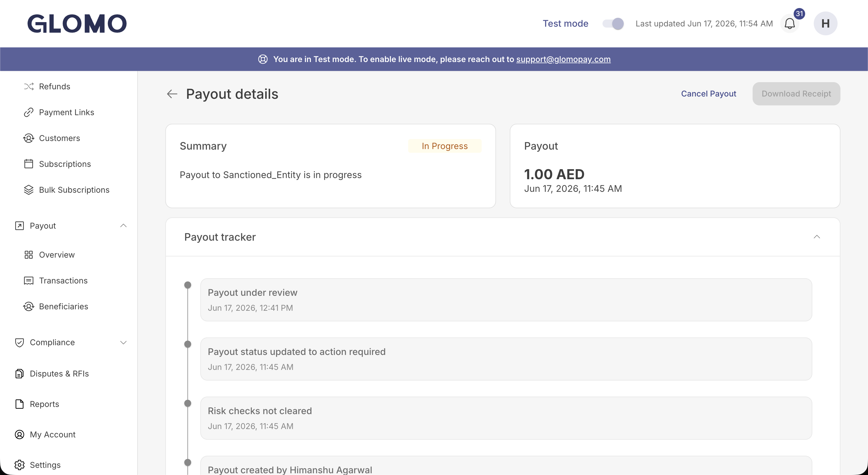The height and width of the screenshot is (475, 868).
Task: Expand the Compliance sidebar group
Action: (x=123, y=343)
